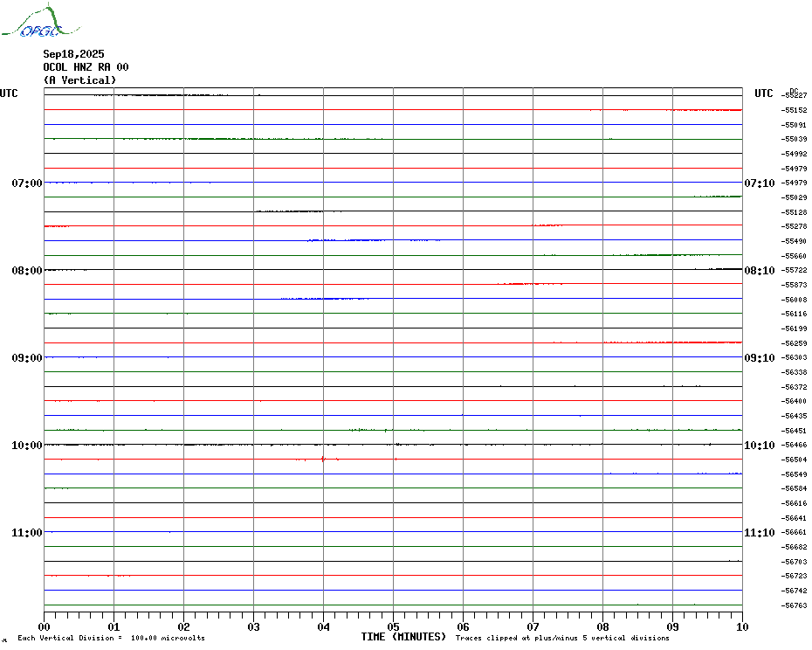Click the DC offset value -55873
Image resolution: width=812 pixels, height=650 pixels.
point(795,285)
